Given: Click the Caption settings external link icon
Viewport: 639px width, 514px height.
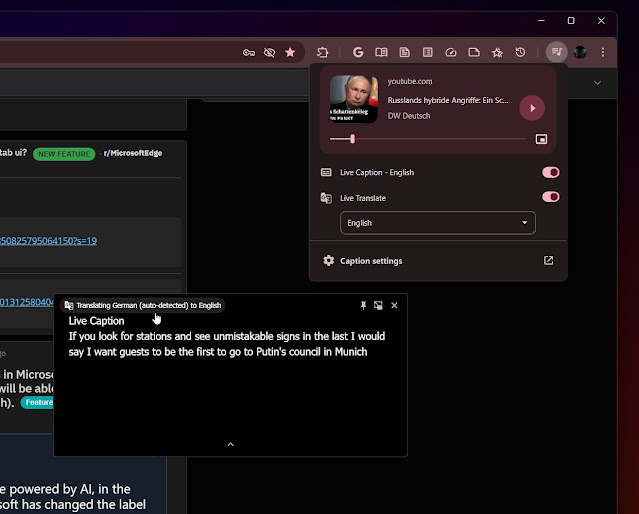Looking at the screenshot, I should pyautogui.click(x=549, y=260).
